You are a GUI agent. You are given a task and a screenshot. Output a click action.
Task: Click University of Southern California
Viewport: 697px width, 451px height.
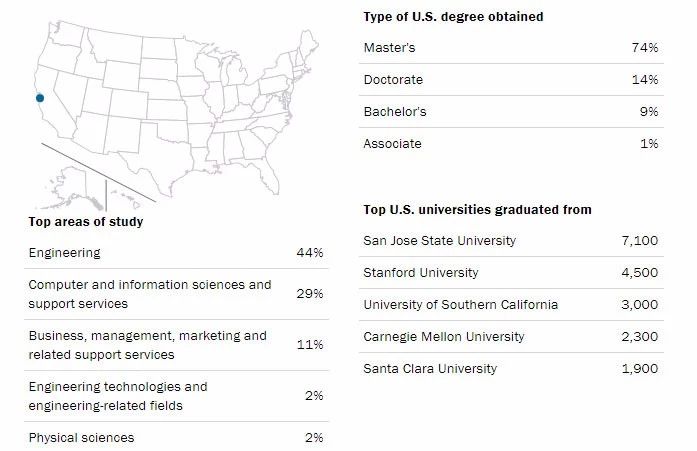tap(461, 305)
